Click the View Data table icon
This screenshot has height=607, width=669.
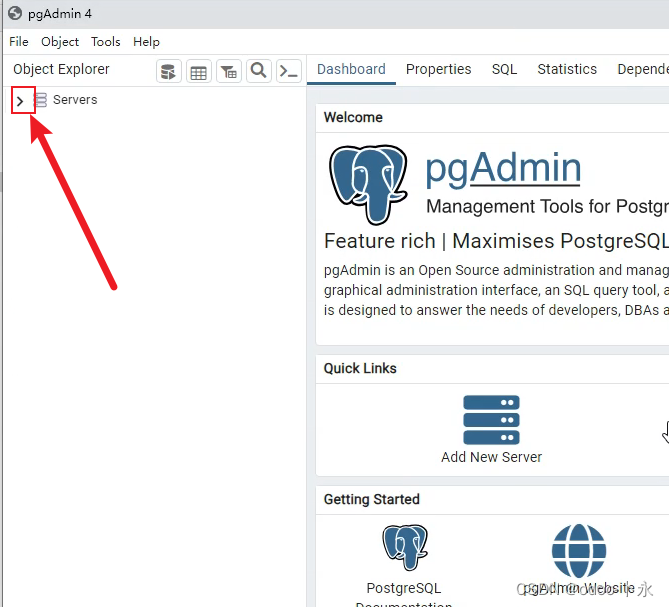(198, 71)
